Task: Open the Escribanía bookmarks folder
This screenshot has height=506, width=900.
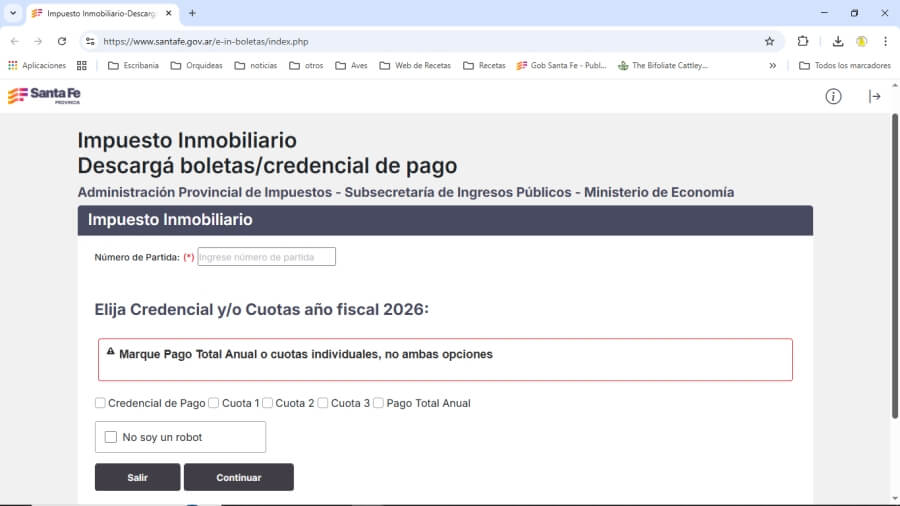Action: [133, 65]
